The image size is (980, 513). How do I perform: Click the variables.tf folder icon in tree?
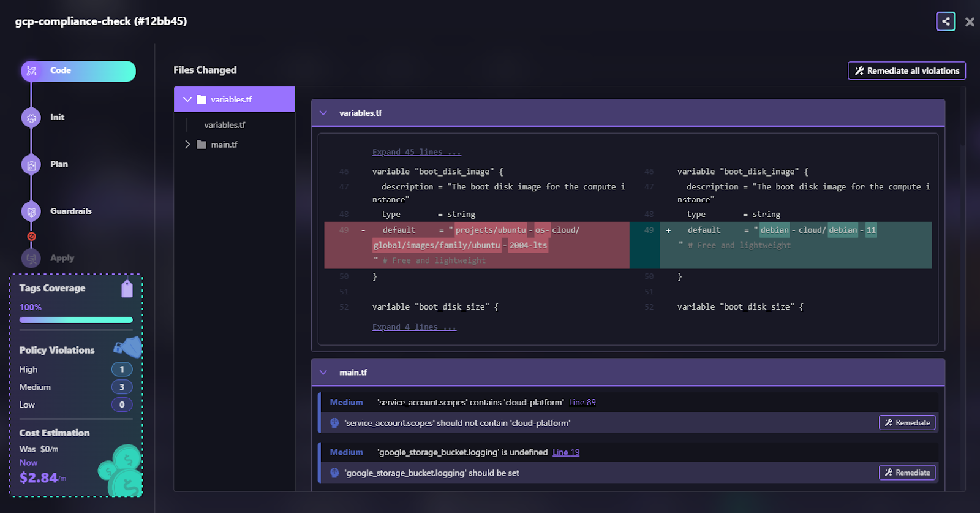202,99
